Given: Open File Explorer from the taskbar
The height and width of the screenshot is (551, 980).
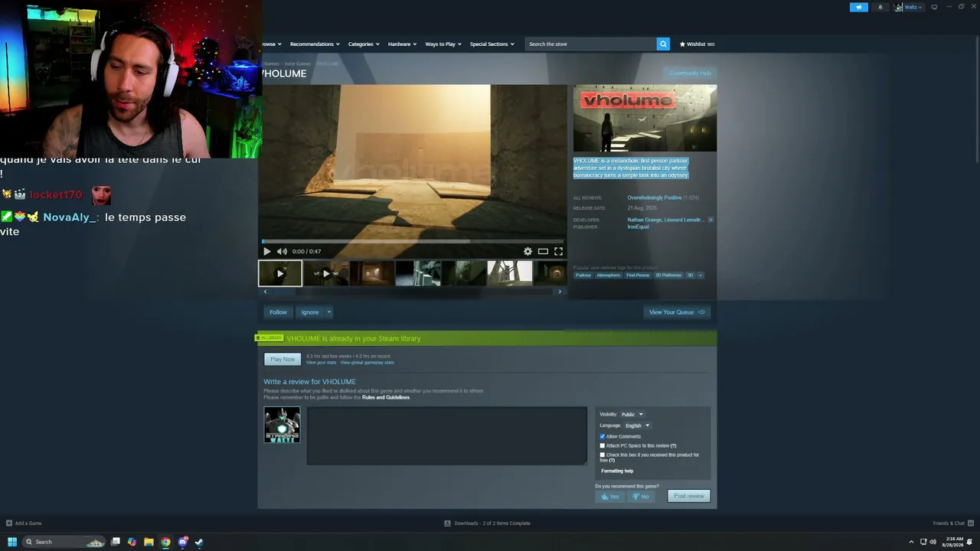Looking at the screenshot, I should tap(149, 542).
